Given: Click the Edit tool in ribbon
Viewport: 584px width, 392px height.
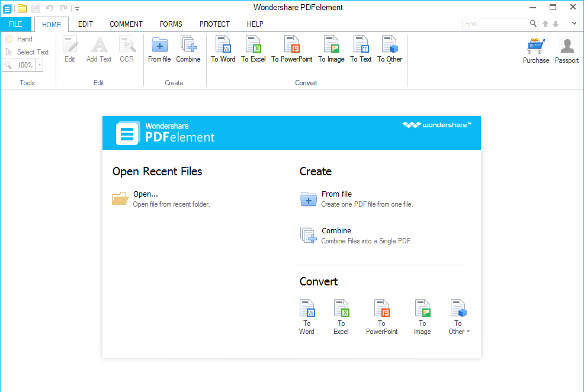Looking at the screenshot, I should pos(70,49).
